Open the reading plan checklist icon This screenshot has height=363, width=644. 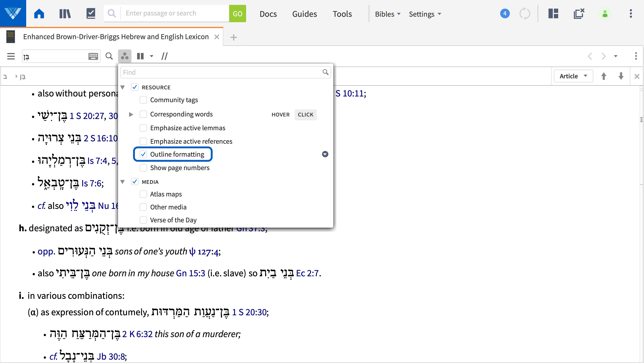[x=91, y=13]
